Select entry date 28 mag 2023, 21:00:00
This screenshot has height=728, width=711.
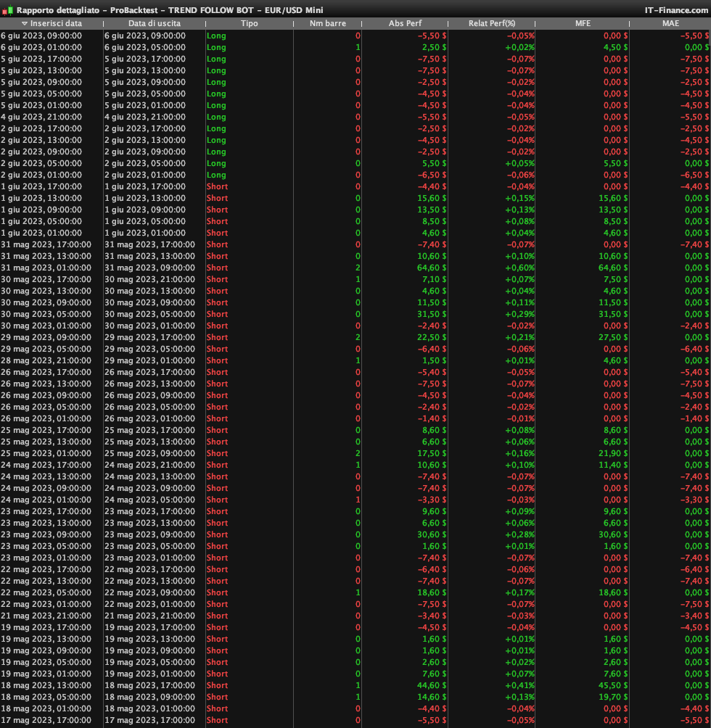(46, 361)
